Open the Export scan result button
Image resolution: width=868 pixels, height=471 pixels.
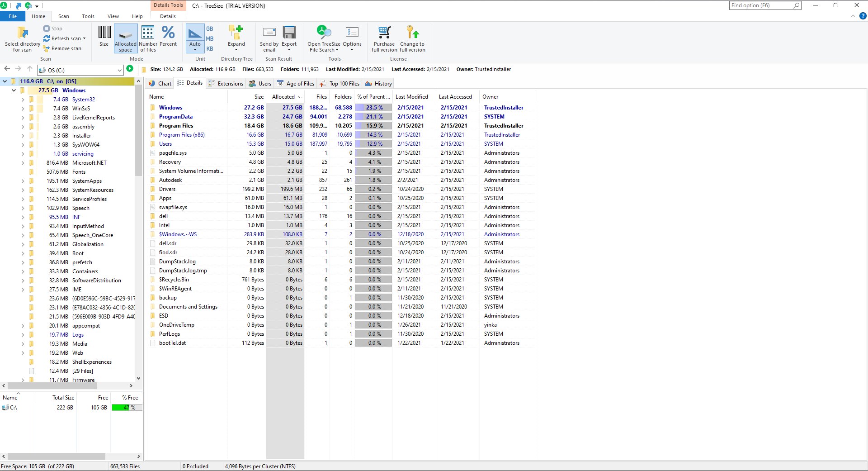coord(289,38)
